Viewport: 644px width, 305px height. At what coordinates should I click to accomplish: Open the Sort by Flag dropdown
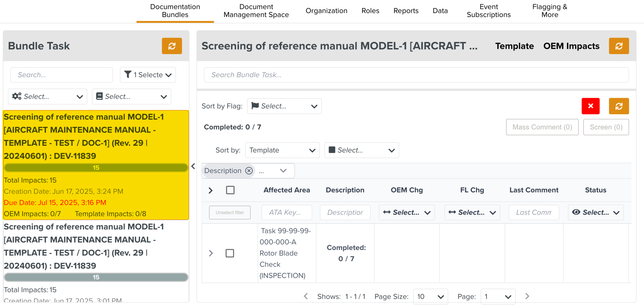click(284, 106)
